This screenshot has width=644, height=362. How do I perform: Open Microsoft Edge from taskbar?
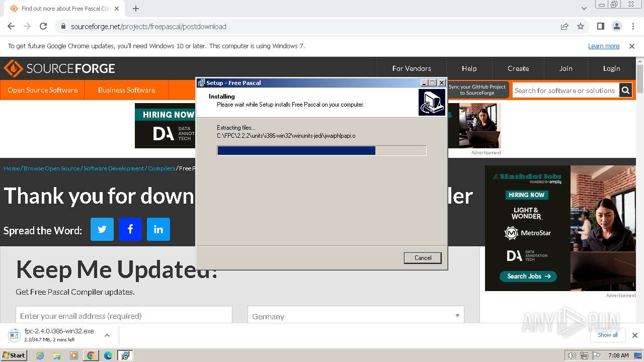[x=108, y=355]
